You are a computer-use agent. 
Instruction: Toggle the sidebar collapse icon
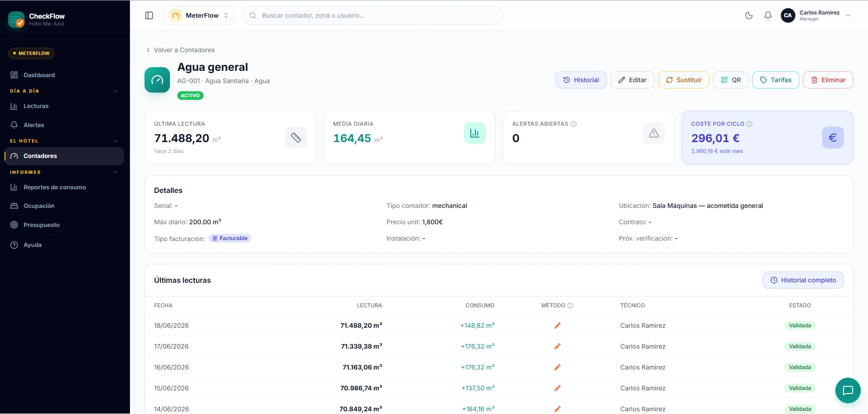pos(149,15)
